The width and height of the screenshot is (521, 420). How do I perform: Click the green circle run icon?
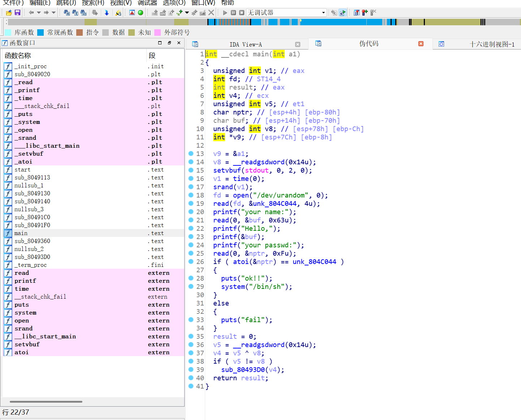click(x=141, y=13)
